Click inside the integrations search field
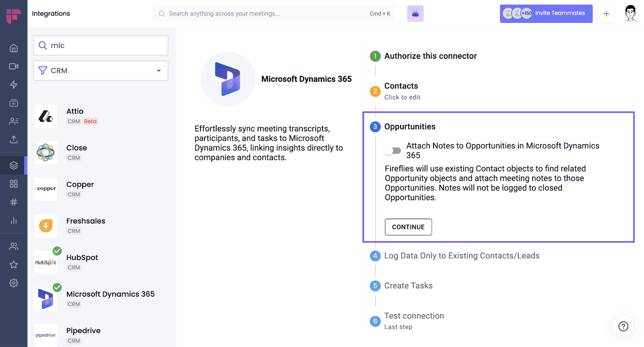The width and height of the screenshot is (644, 347). coord(101,45)
